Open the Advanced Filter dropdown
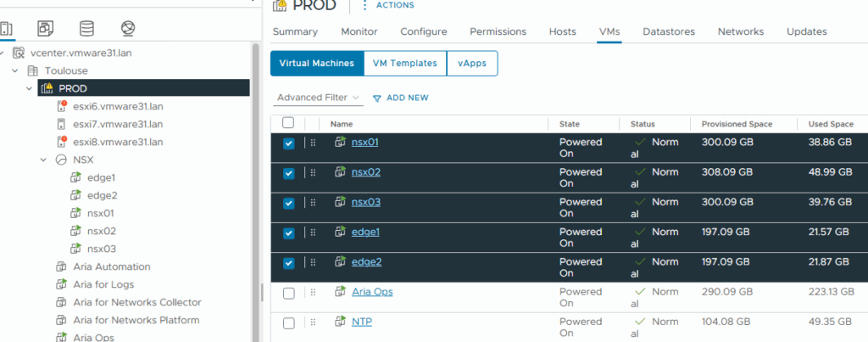 pyautogui.click(x=319, y=98)
